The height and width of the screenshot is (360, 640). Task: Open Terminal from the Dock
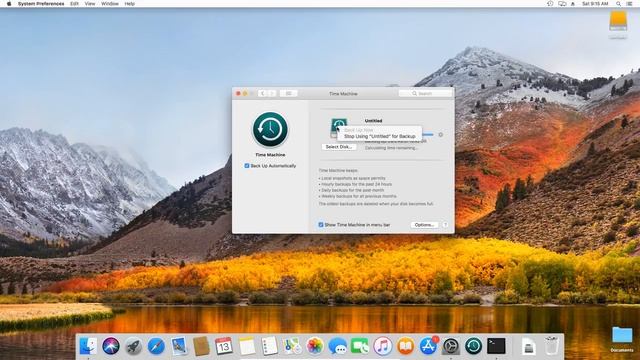[496, 346]
